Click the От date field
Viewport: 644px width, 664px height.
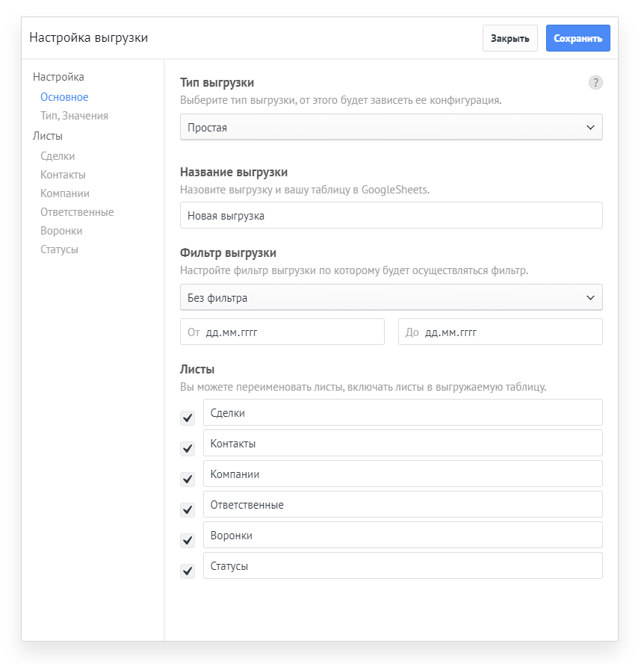coord(282,331)
